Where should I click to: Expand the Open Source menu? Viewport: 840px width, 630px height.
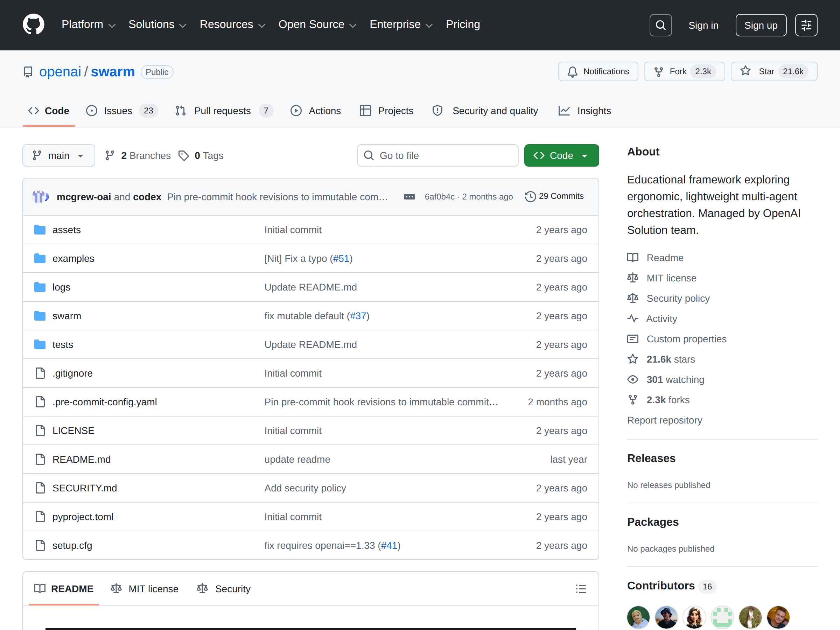(x=317, y=25)
